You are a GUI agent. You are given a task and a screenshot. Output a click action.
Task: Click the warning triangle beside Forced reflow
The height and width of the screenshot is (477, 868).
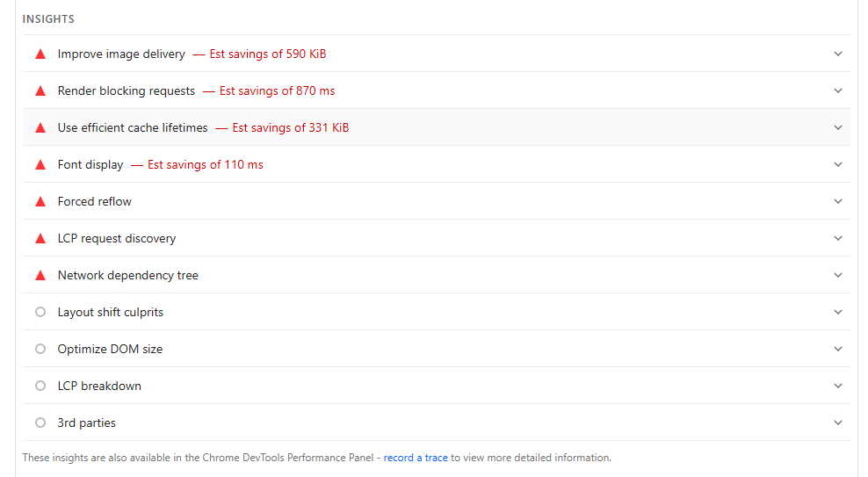40,201
